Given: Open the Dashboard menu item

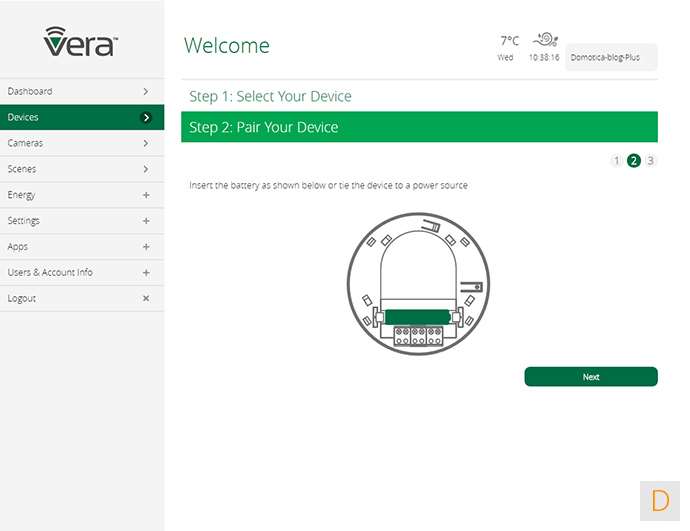Looking at the screenshot, I should pos(80,91).
